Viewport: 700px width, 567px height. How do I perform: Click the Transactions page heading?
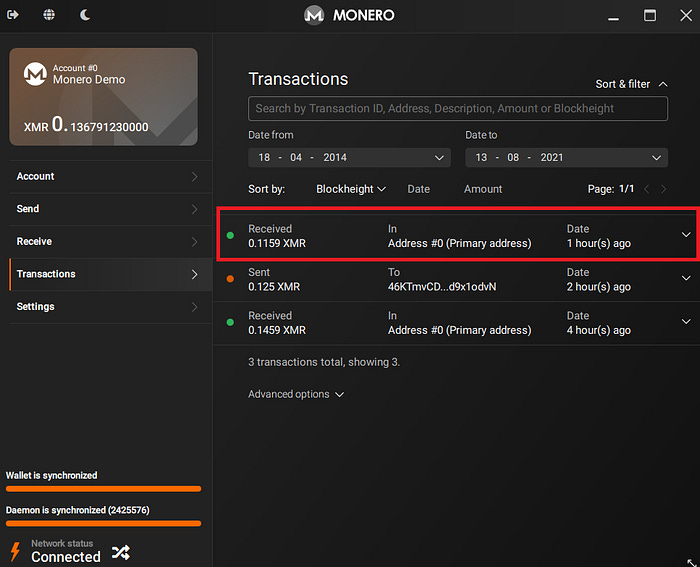pos(298,79)
